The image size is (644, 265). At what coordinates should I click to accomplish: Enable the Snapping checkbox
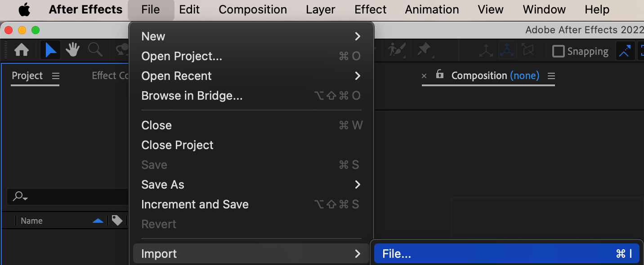click(558, 51)
